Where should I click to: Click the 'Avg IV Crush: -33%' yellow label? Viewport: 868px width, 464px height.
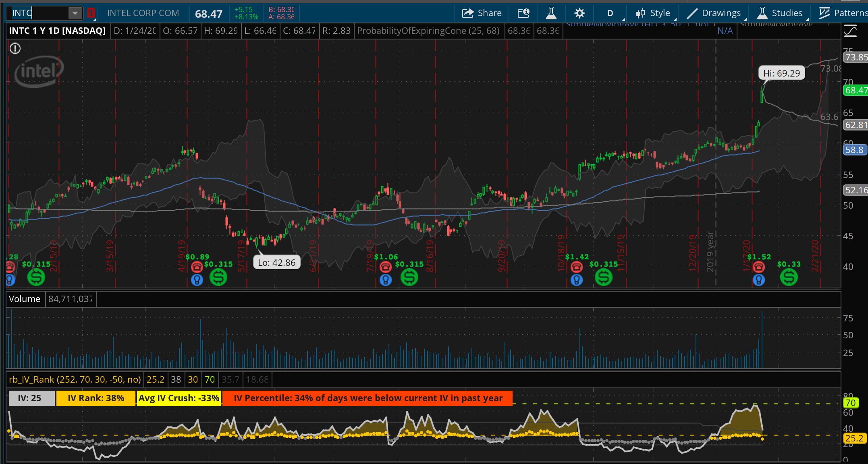(179, 398)
